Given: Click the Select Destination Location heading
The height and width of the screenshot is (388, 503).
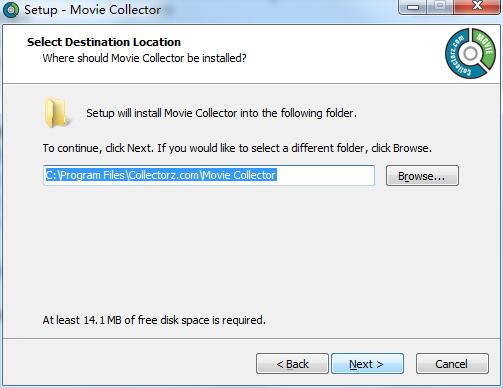Looking at the screenshot, I should click(104, 42).
